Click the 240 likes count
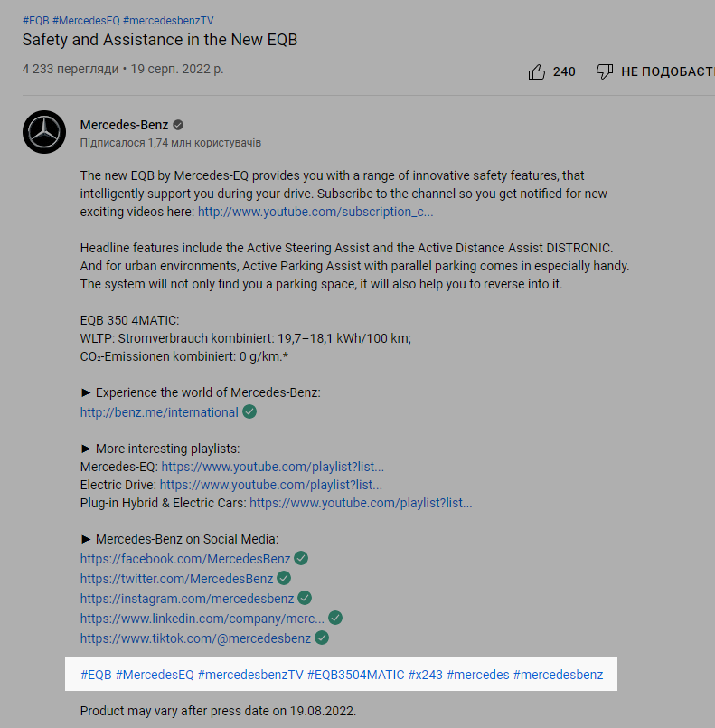Screen dimensions: 715x728 point(564,71)
